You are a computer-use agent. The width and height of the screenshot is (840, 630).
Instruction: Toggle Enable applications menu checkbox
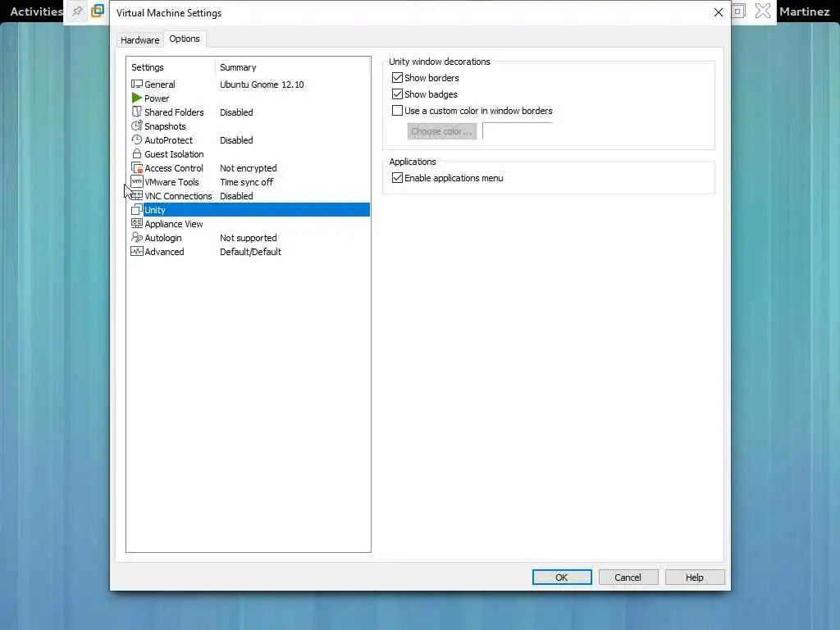(397, 178)
